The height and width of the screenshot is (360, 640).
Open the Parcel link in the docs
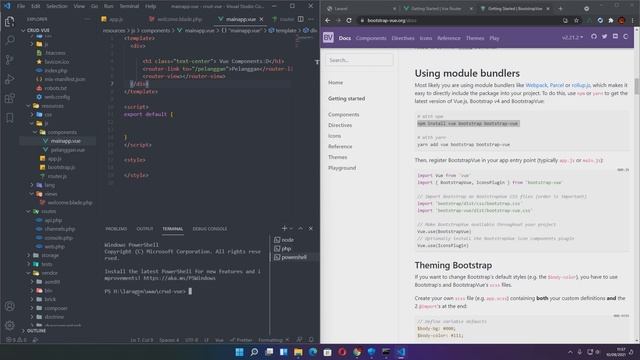(x=556, y=85)
